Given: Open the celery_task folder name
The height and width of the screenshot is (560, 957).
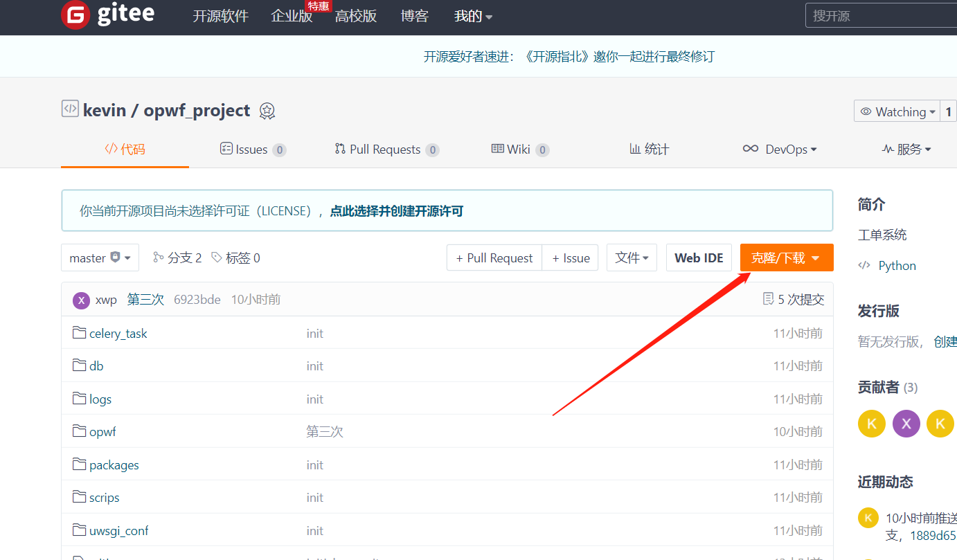Looking at the screenshot, I should point(118,333).
